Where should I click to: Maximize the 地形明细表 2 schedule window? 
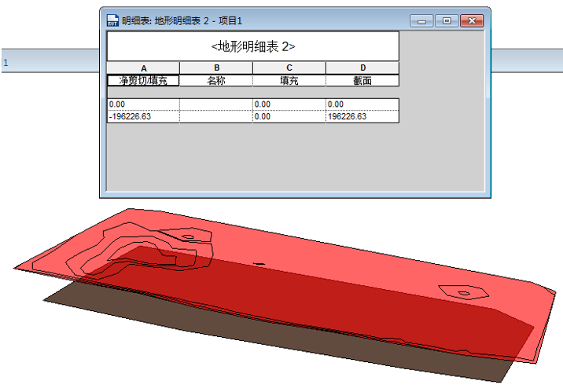coord(447,20)
